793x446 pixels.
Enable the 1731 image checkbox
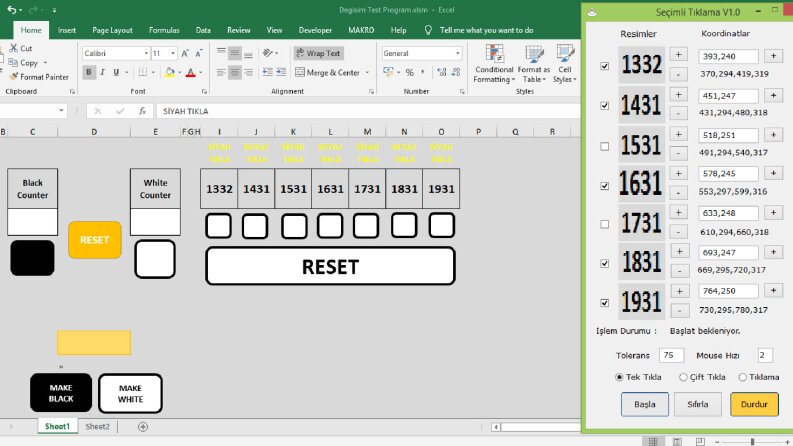[x=604, y=224]
